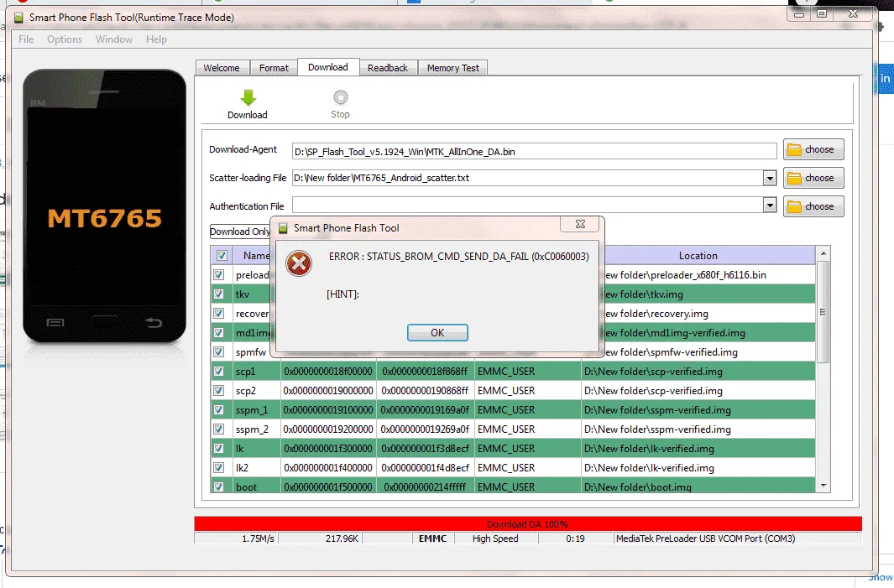The height and width of the screenshot is (588, 894).
Task: Click the green Download arrow icon
Action: point(248,97)
